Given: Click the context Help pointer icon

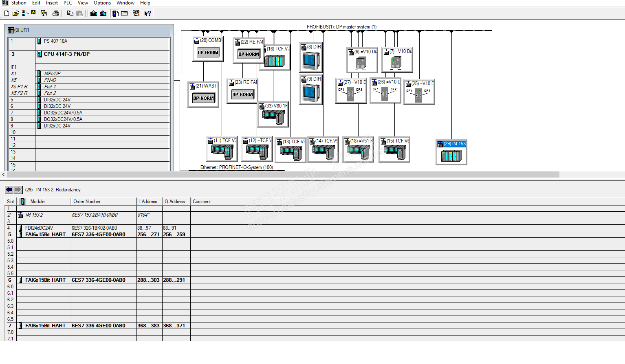Looking at the screenshot, I should pos(148,13).
